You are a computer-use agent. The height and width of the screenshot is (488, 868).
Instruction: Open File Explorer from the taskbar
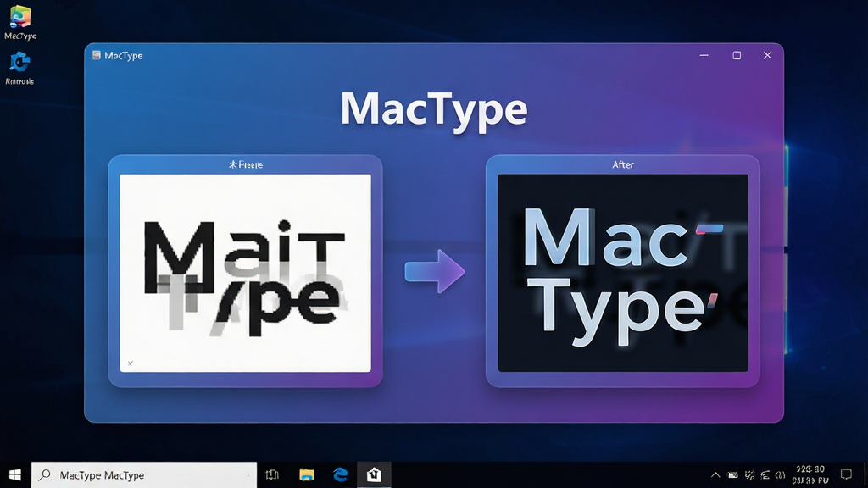point(307,474)
